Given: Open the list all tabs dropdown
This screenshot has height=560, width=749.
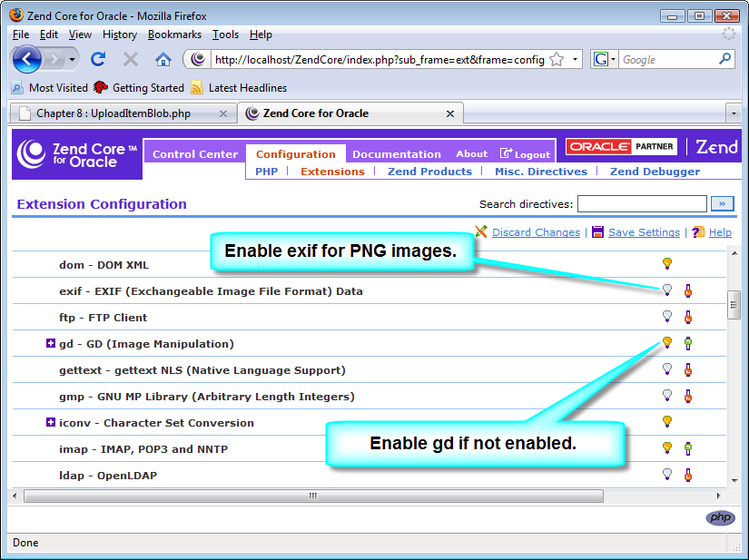Looking at the screenshot, I should 734,113.
